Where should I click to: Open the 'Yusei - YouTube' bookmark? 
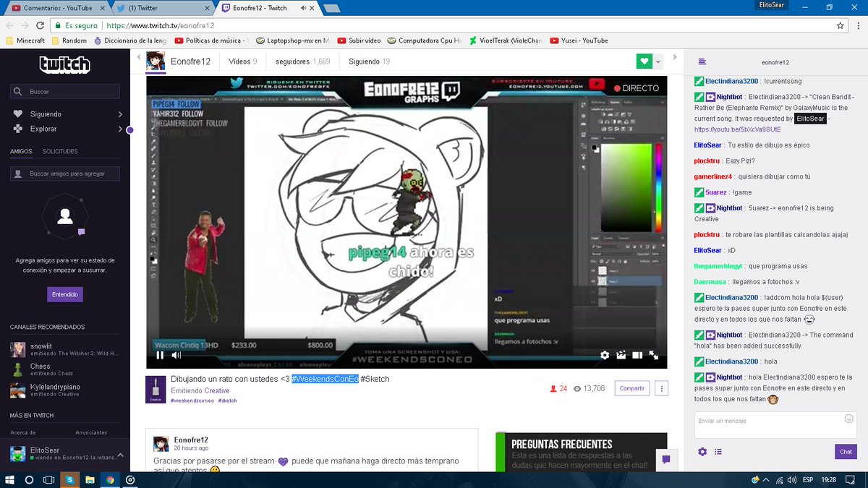point(579,40)
